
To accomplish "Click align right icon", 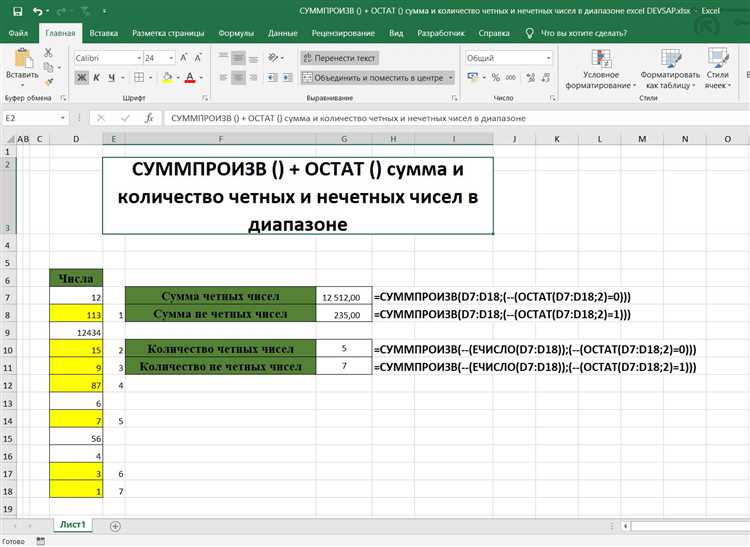I will pos(254,77).
